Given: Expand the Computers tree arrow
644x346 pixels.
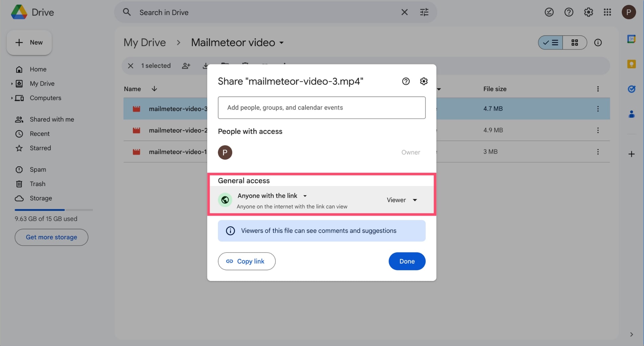Looking at the screenshot, I should 12,98.
